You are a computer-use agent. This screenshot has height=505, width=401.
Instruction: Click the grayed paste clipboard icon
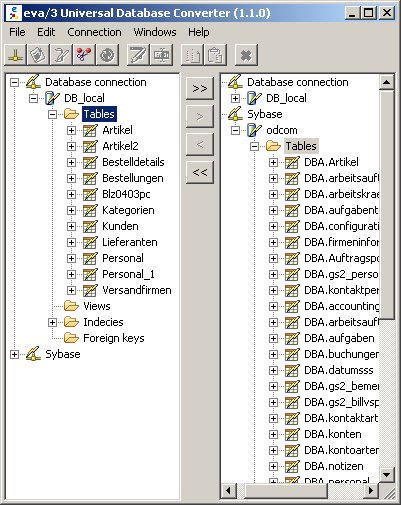[215, 55]
